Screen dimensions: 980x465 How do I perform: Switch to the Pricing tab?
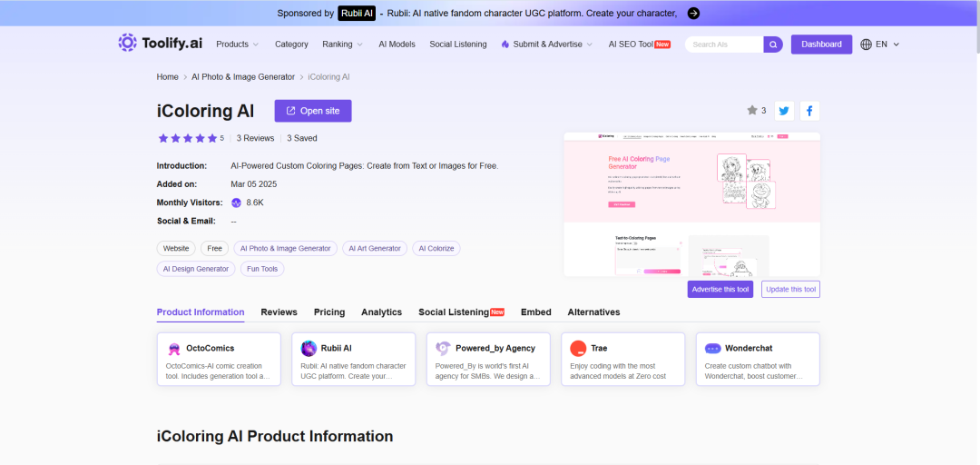pyautogui.click(x=329, y=312)
